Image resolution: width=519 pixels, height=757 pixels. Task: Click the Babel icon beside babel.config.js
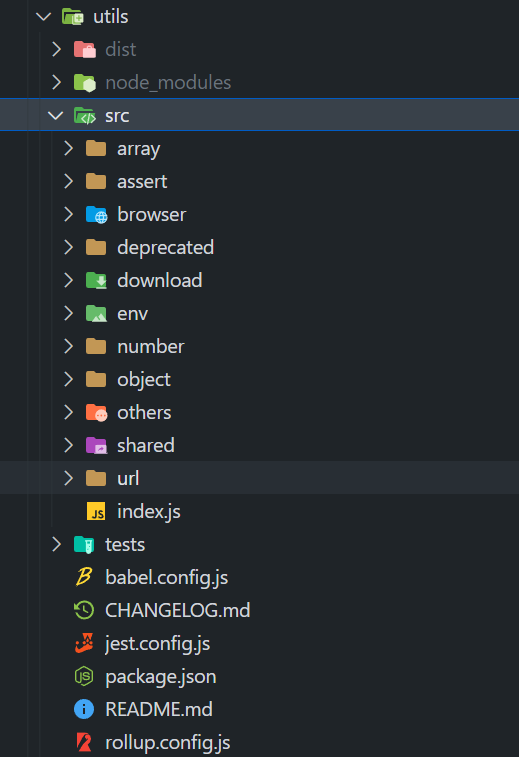[x=84, y=577]
